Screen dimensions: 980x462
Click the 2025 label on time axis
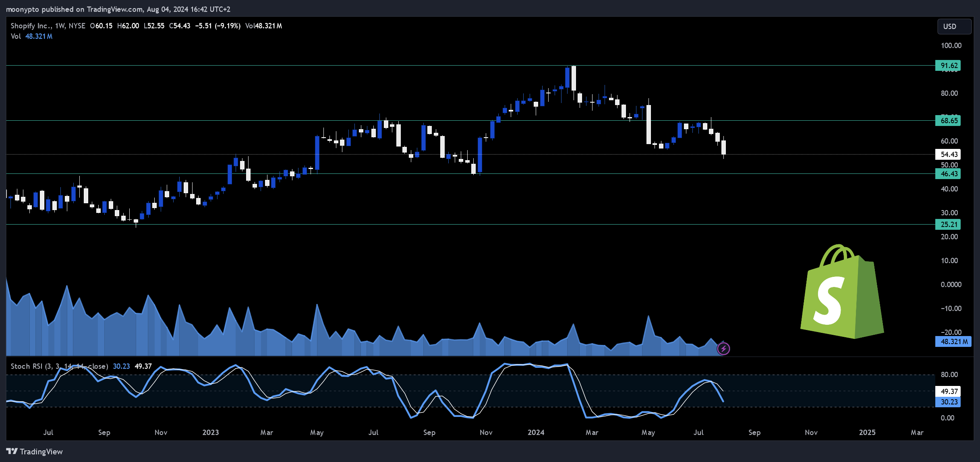(x=867, y=432)
